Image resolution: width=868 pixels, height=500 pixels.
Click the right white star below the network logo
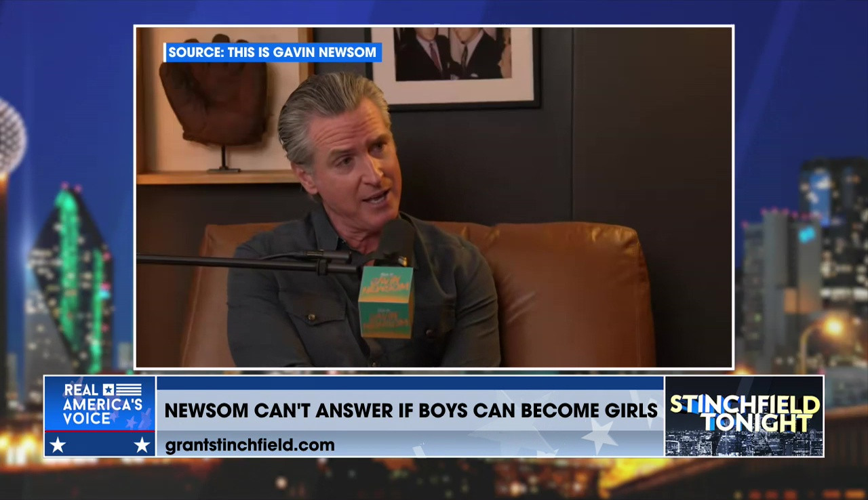click(x=142, y=445)
